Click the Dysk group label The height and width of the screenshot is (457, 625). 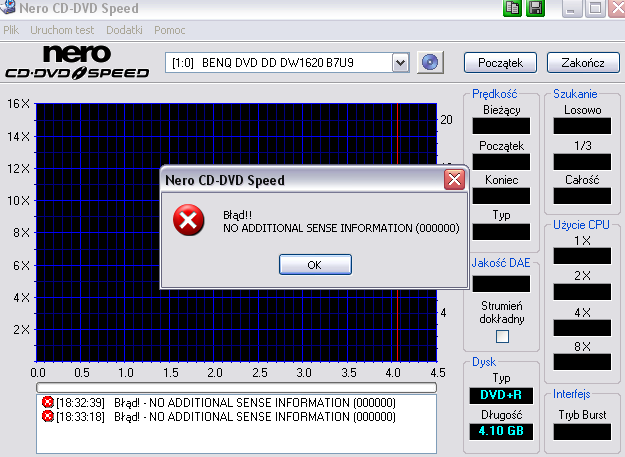click(x=484, y=362)
